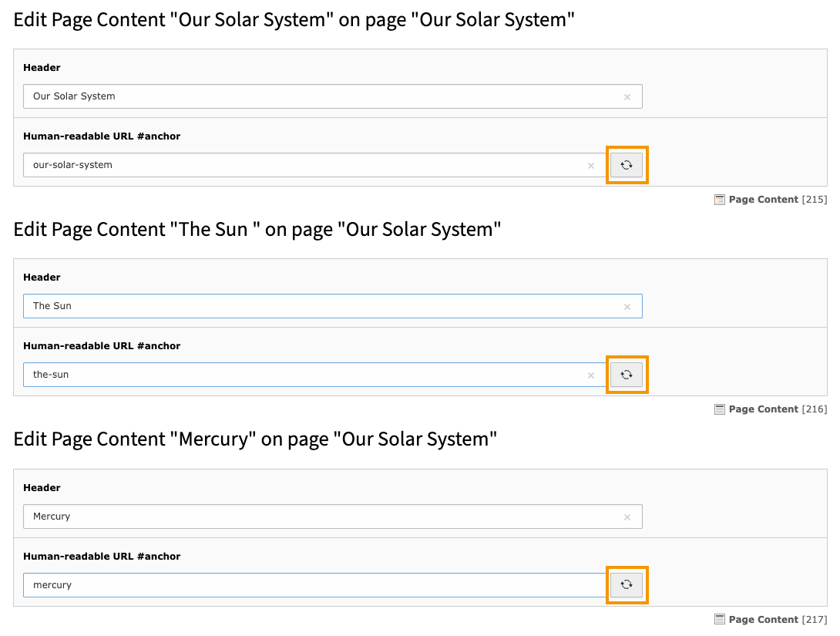Click the Page Content [217] record icon

pyautogui.click(x=720, y=619)
